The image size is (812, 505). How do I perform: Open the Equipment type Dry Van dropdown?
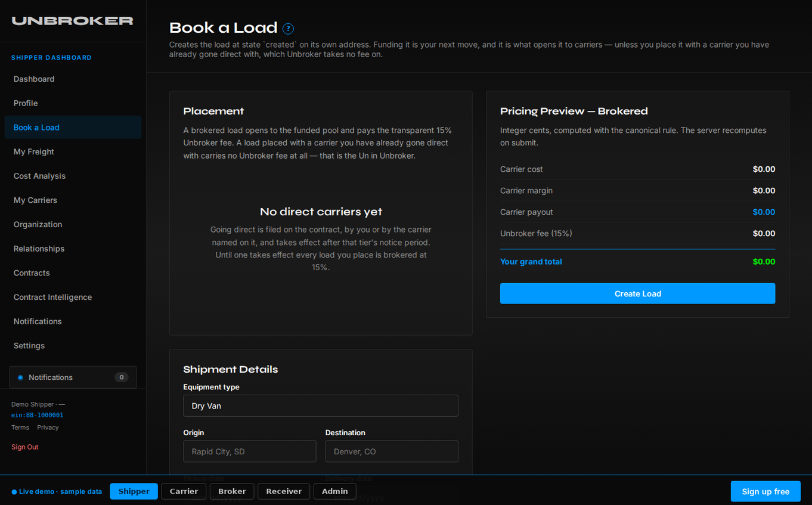click(x=321, y=405)
